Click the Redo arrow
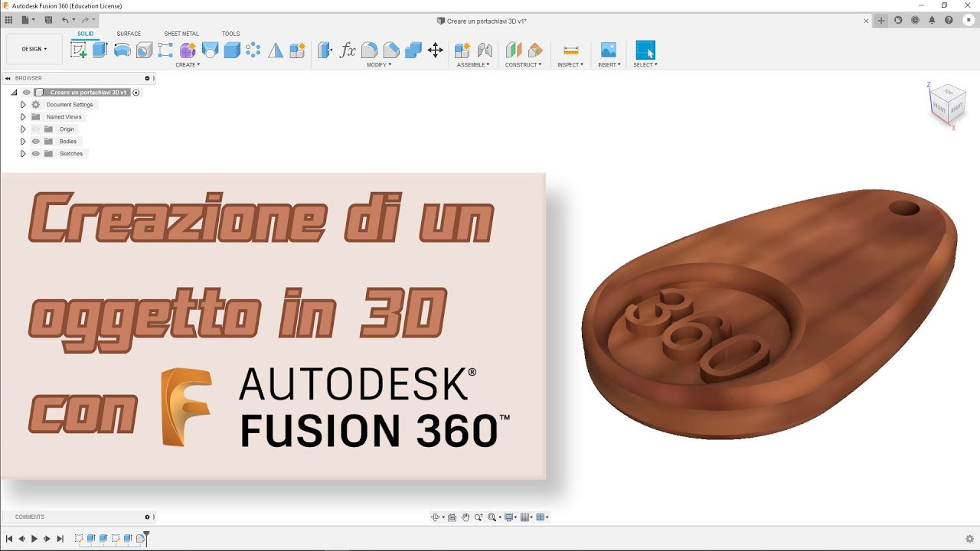This screenshot has width=980, height=551. [85, 20]
